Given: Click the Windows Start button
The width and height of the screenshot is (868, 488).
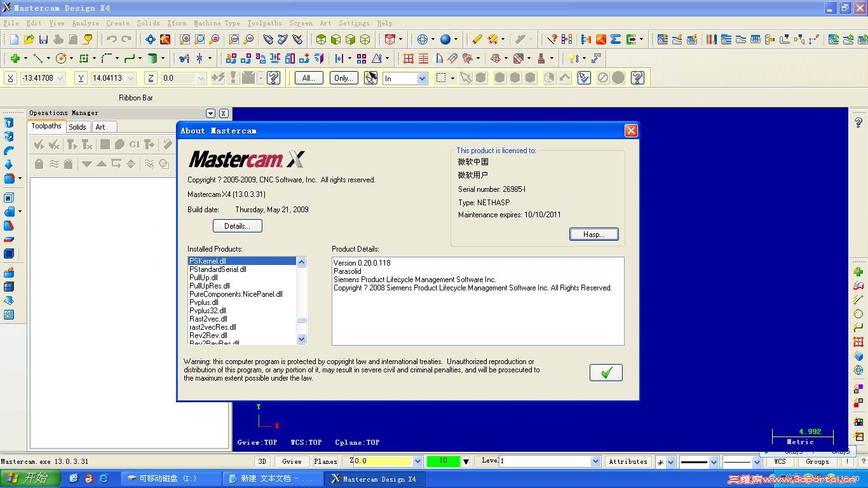Looking at the screenshot, I should (x=30, y=478).
